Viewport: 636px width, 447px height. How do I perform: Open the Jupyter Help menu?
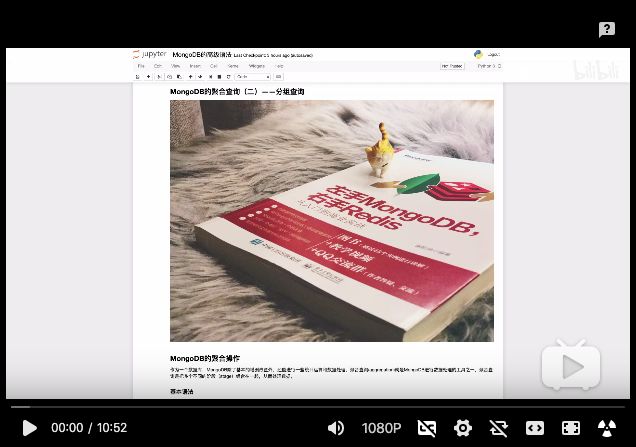click(x=279, y=66)
